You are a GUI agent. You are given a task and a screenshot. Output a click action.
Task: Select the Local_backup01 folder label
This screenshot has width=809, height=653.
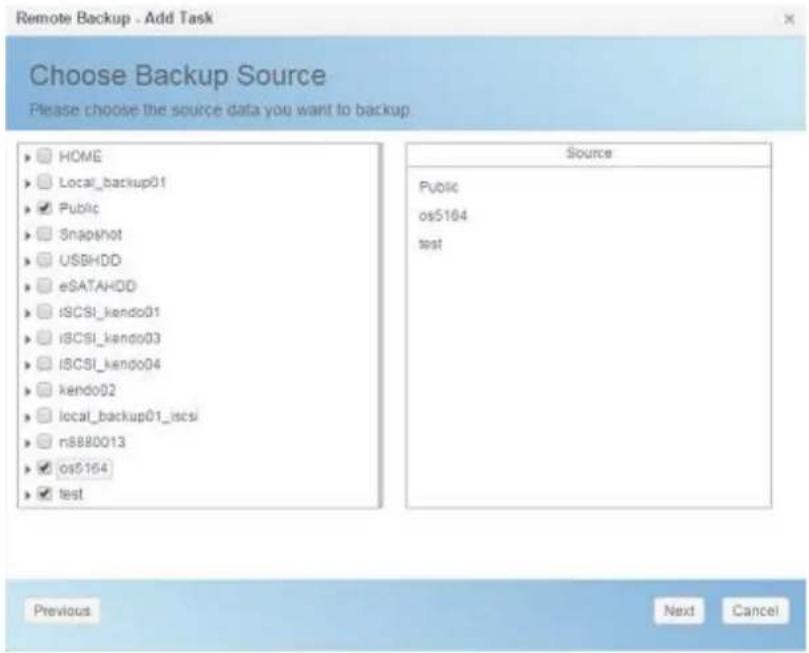112,182
